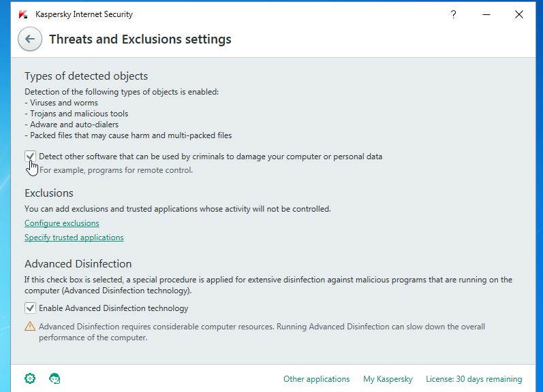This screenshot has width=543, height=392.
Task: Open the Support agent face icon
Action: coord(55,378)
